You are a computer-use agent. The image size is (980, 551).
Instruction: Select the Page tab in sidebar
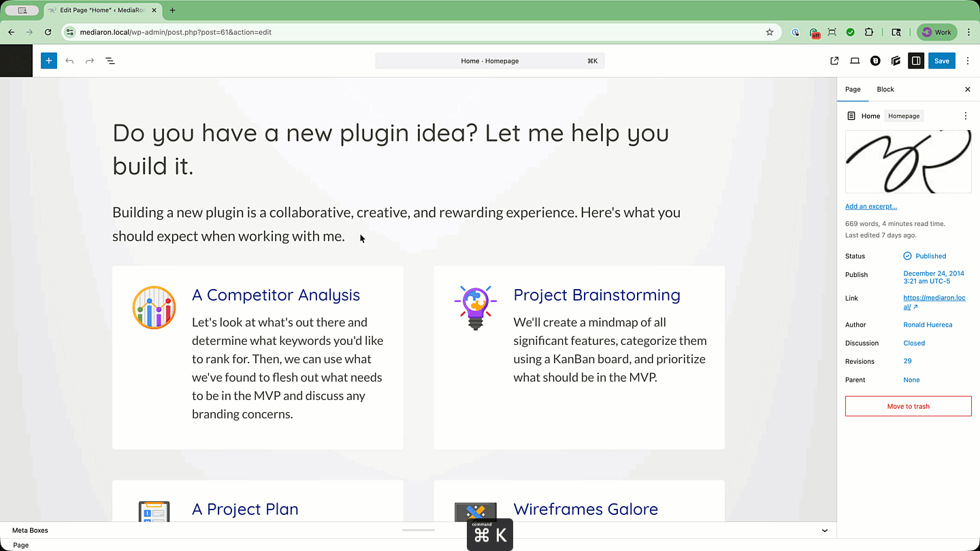pyautogui.click(x=853, y=89)
